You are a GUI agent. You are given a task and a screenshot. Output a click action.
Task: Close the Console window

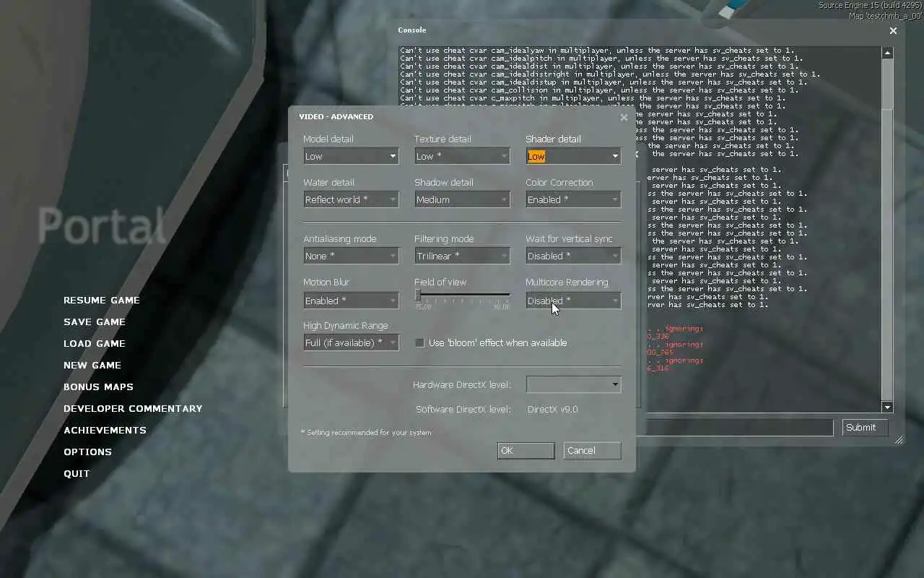tap(893, 30)
